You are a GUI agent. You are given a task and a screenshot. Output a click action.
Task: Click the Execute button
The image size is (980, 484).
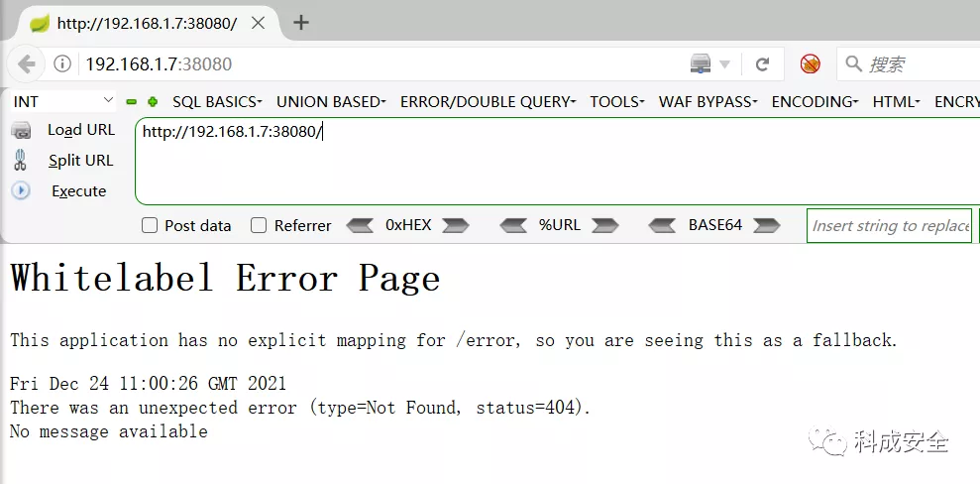point(78,191)
